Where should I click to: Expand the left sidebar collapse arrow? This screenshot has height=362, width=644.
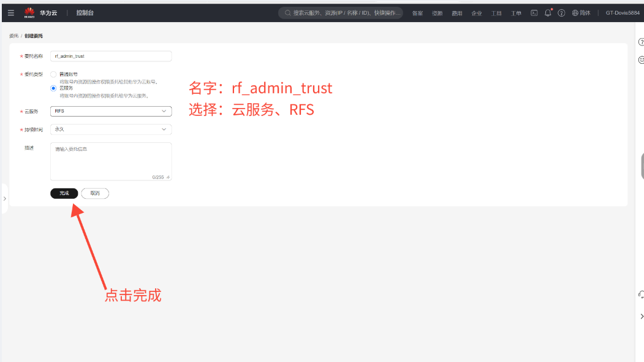(x=4, y=199)
